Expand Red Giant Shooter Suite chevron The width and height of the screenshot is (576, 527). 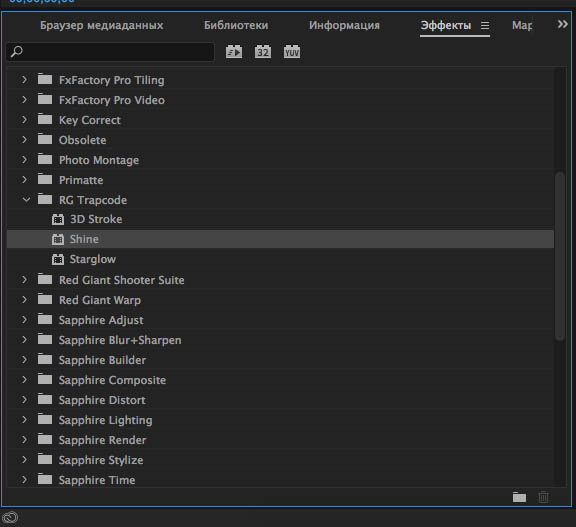pyautogui.click(x=24, y=279)
